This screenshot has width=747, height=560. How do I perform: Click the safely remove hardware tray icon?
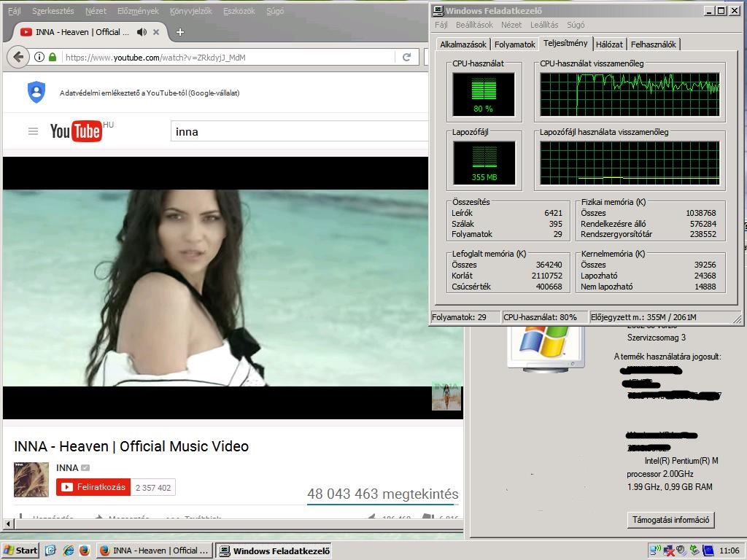coord(694,551)
